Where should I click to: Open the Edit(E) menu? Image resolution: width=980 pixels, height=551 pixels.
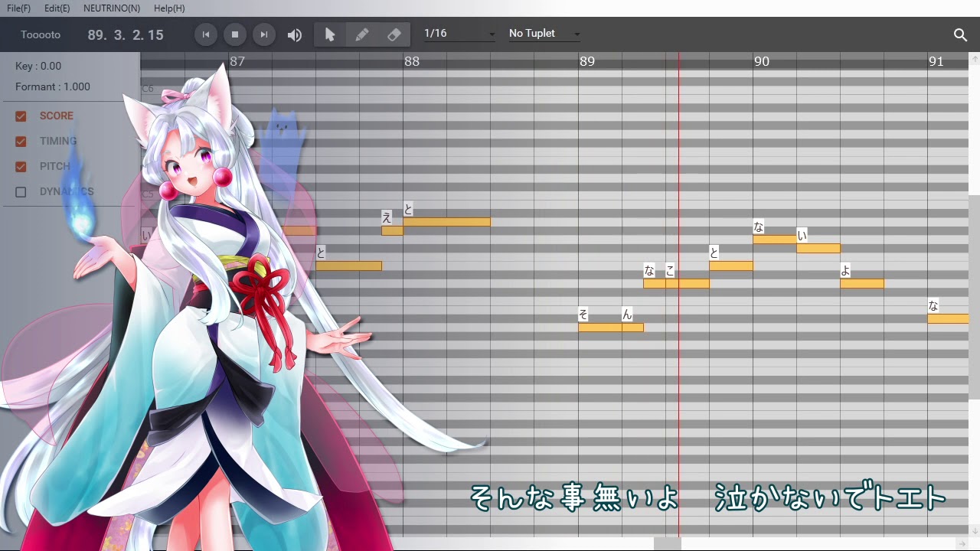point(57,8)
